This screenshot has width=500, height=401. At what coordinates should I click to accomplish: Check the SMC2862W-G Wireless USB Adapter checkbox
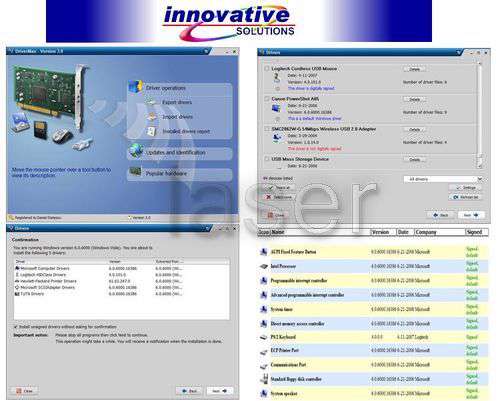pos(267,129)
